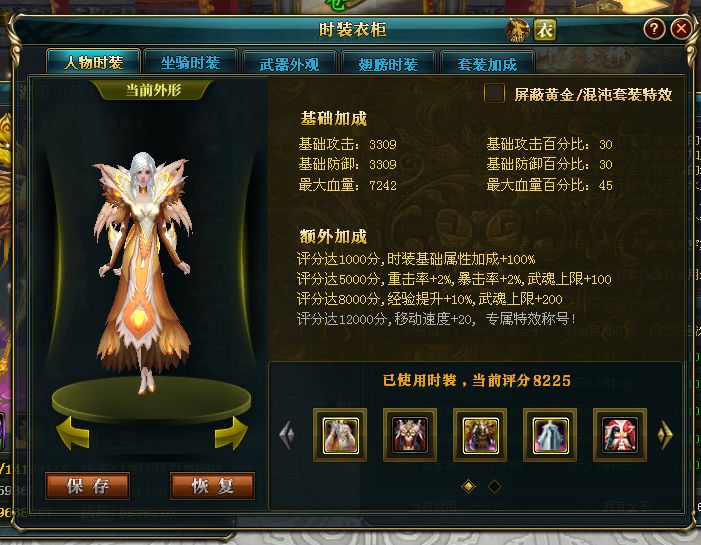Viewport: 701px width, 545px height.
Task: Enable 屏蔽黄金/混沌套装特效 checkbox
Action: [x=494, y=93]
